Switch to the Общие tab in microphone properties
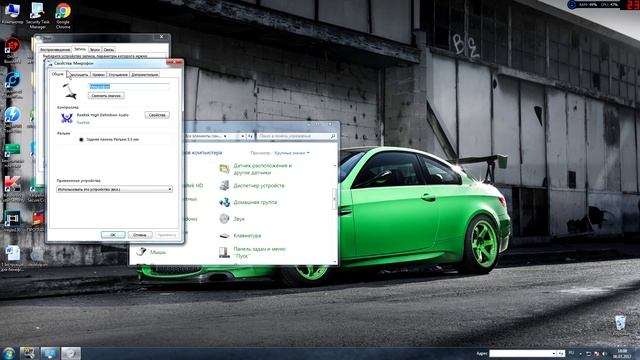The image size is (640, 360). 58,74
